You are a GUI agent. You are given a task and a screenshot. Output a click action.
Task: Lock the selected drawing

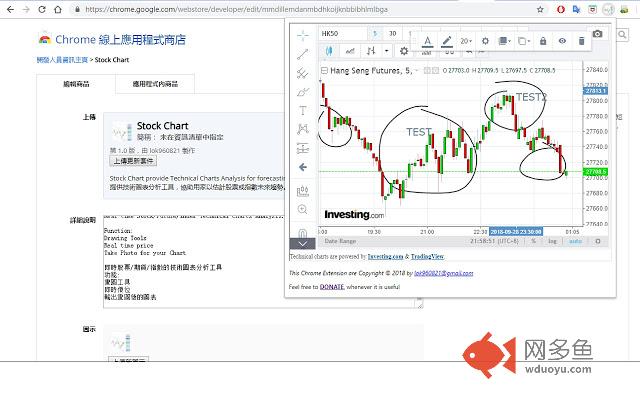[543, 41]
